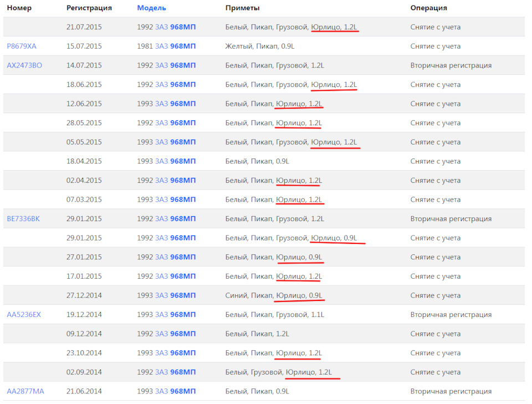Image resolution: width=532 pixels, height=404 pixels.
Task: Select registration date 12.06.2015
Action: [x=84, y=104]
